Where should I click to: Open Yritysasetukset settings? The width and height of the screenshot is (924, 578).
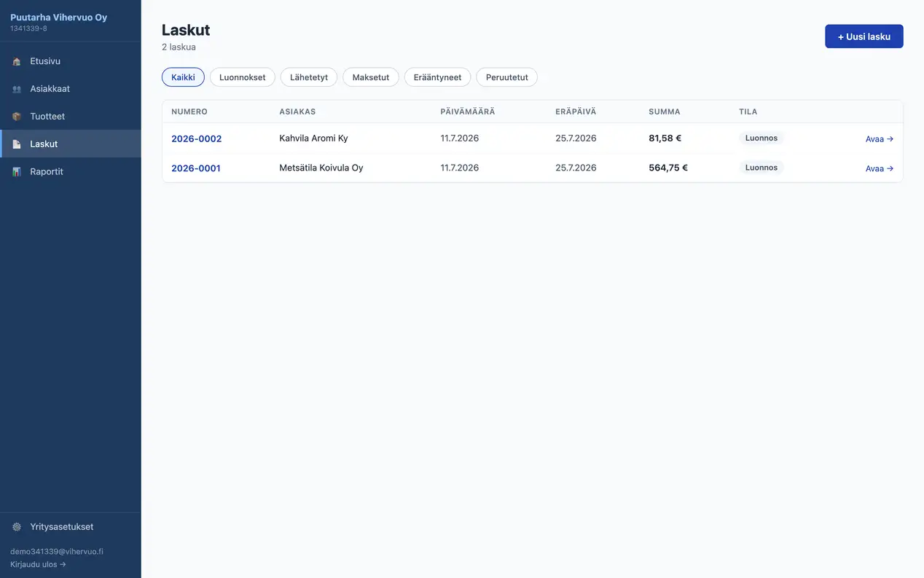point(71,527)
